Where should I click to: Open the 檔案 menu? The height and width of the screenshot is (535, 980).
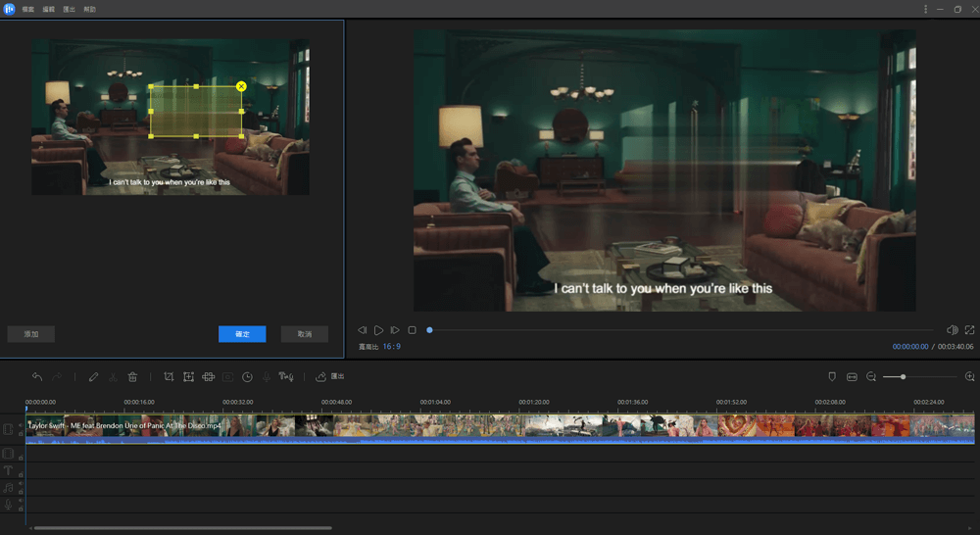coord(27,9)
